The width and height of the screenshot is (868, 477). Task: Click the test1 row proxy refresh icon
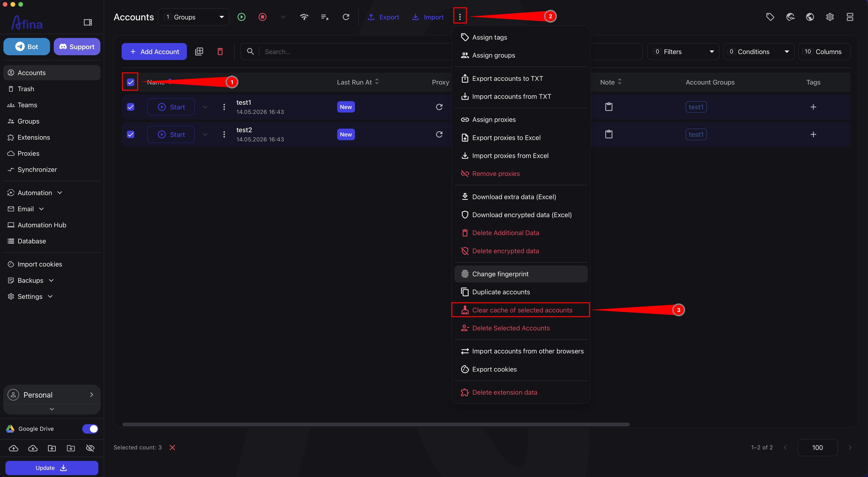tap(439, 107)
